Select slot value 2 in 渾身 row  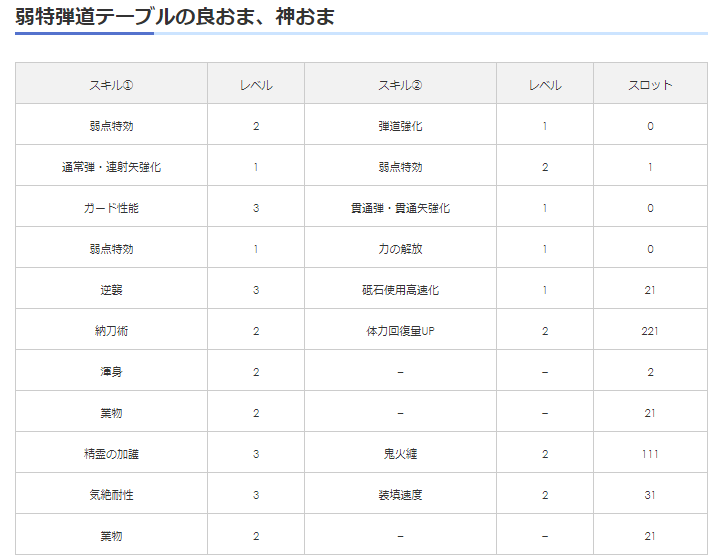coord(650,372)
